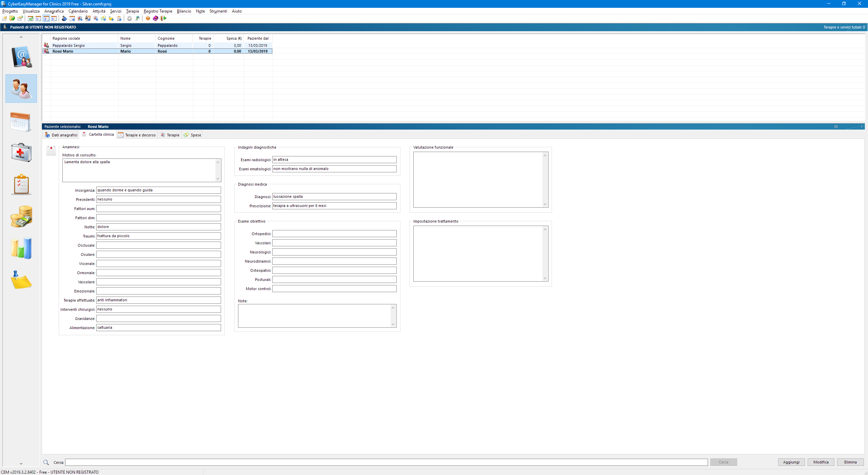868x475 pixels.
Task: Click Motivo di consulto scroll down arrow
Action: tap(218, 179)
